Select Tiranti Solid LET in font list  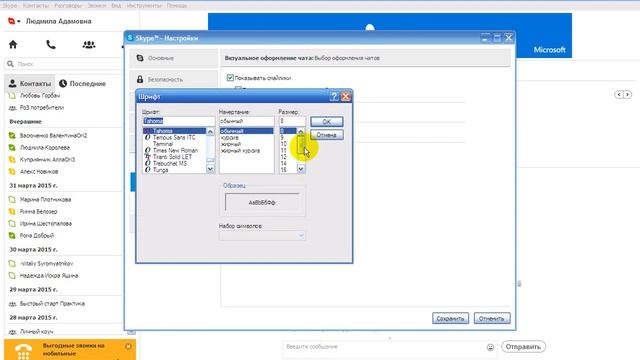pyautogui.click(x=174, y=157)
